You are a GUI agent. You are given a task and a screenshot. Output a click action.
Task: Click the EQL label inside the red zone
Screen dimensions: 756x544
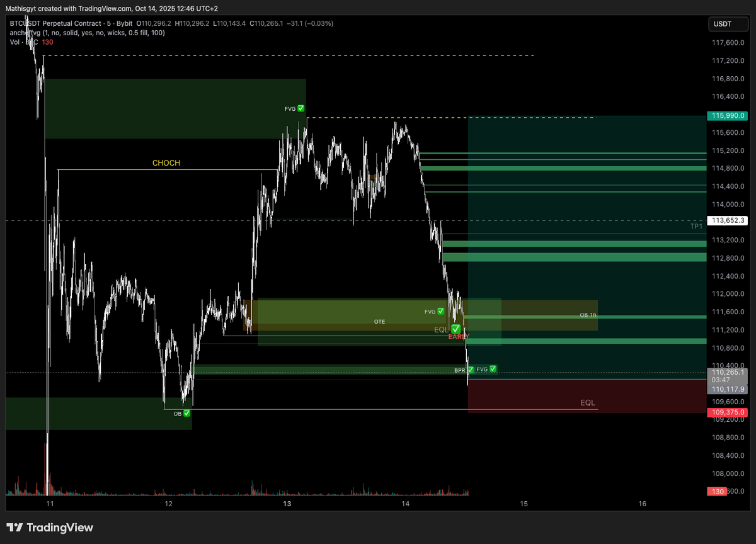click(x=588, y=402)
